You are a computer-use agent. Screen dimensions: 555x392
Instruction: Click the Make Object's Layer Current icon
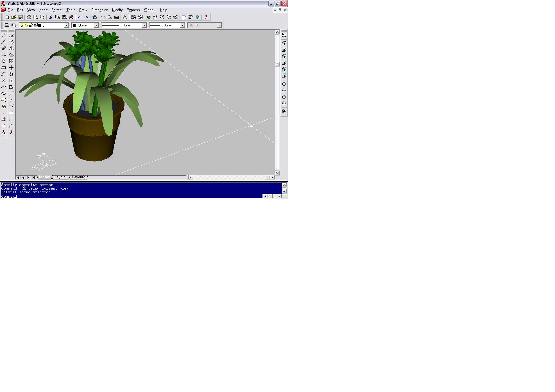click(7, 25)
